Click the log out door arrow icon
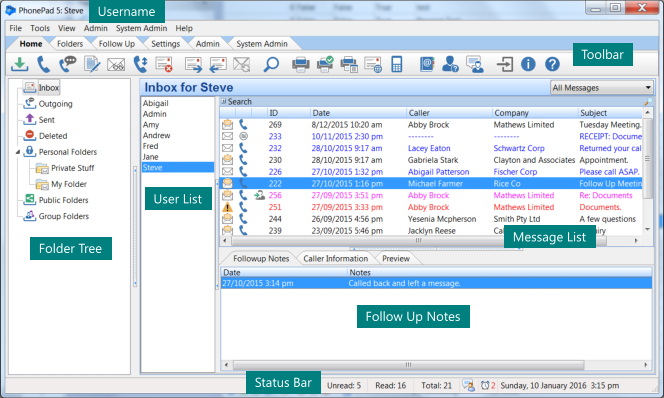 point(505,64)
